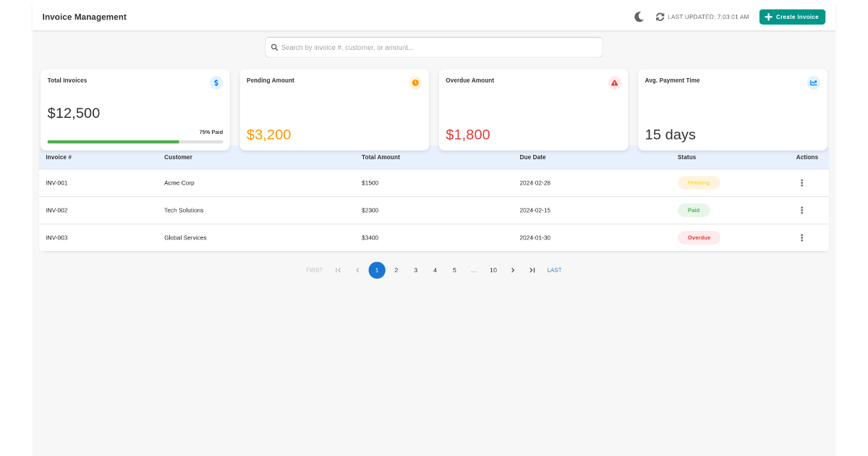Click the chart icon on Avg. Payment Time card
868x456 pixels.
[x=814, y=83]
